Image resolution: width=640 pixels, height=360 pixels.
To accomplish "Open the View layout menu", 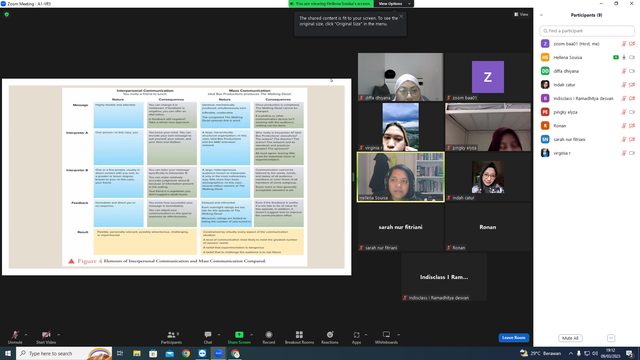I will (x=521, y=14).
